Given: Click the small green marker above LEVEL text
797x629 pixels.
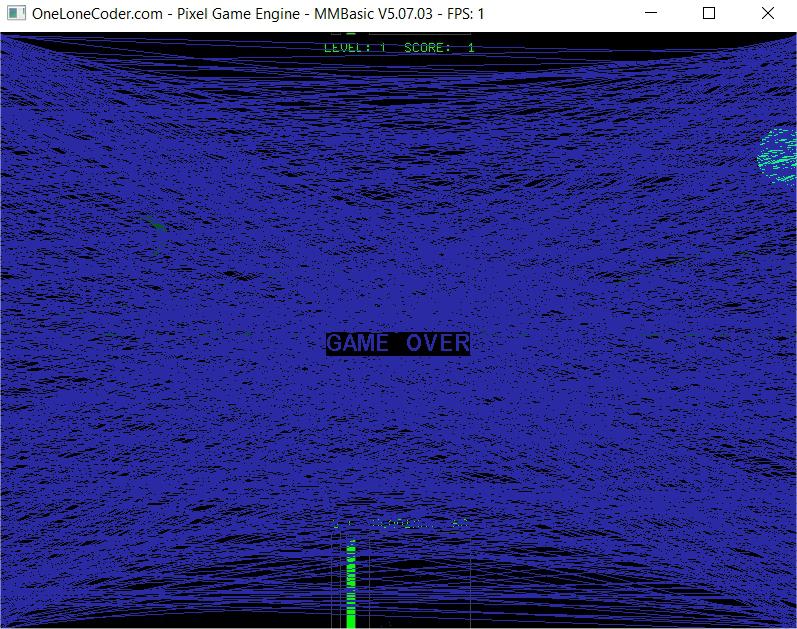Looking at the screenshot, I should (350, 35).
